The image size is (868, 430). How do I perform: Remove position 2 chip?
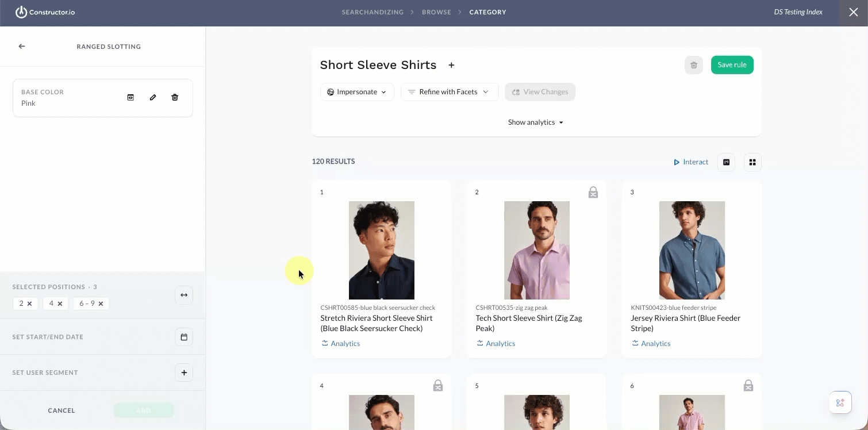click(29, 304)
